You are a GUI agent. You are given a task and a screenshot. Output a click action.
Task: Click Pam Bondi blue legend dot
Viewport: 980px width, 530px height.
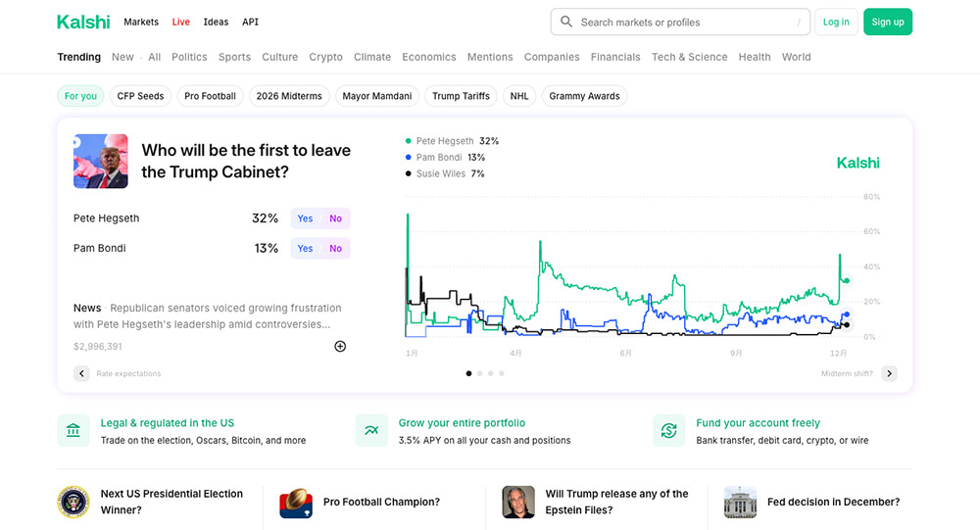(x=408, y=158)
